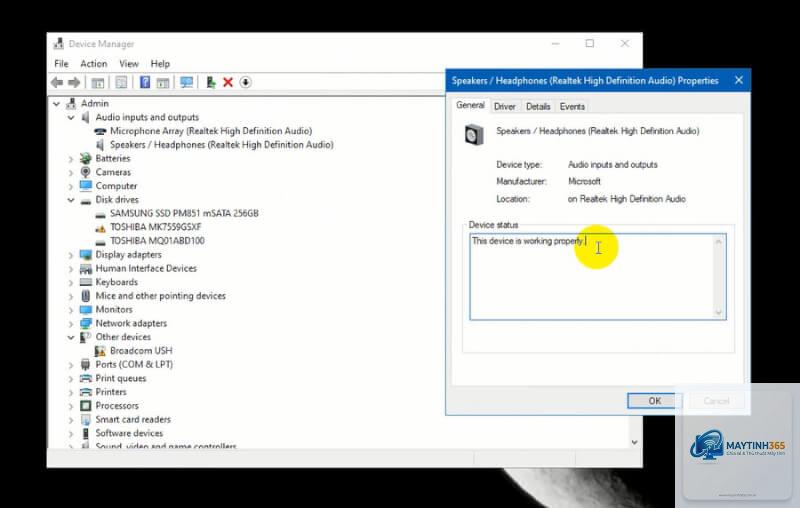
Task: Click the red X uninstall device icon
Action: (x=228, y=82)
